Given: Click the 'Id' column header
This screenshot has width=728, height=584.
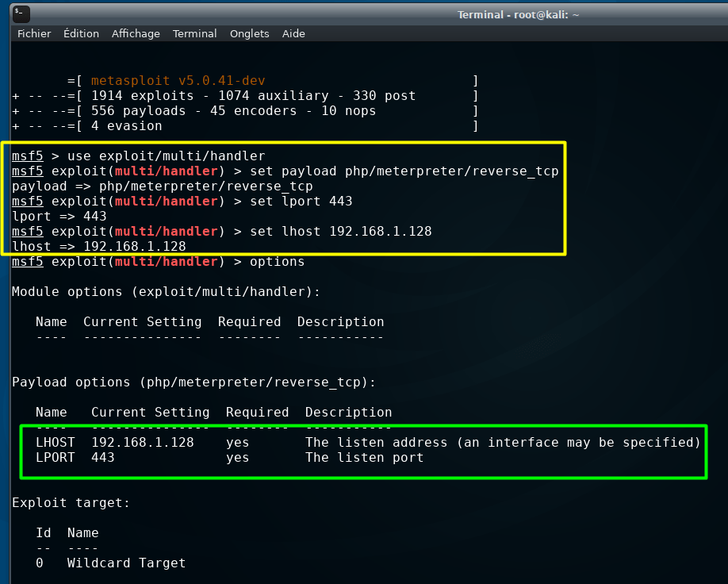Looking at the screenshot, I should [44, 533].
